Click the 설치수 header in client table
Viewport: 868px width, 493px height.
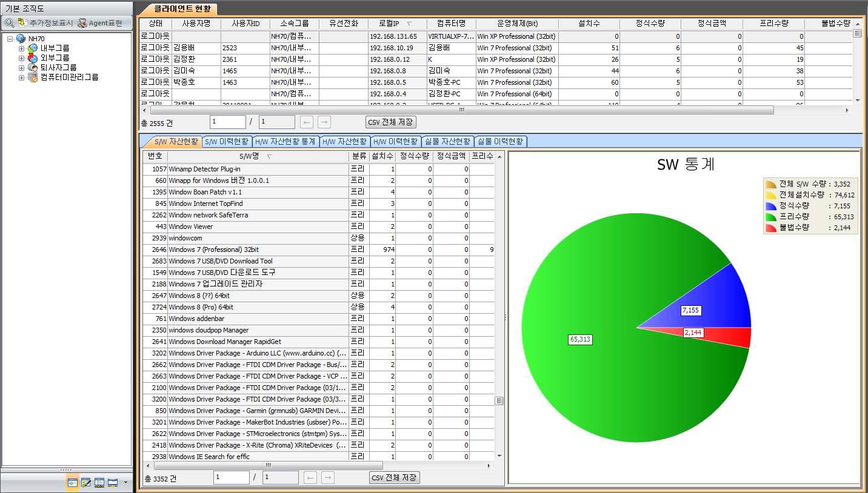[589, 24]
